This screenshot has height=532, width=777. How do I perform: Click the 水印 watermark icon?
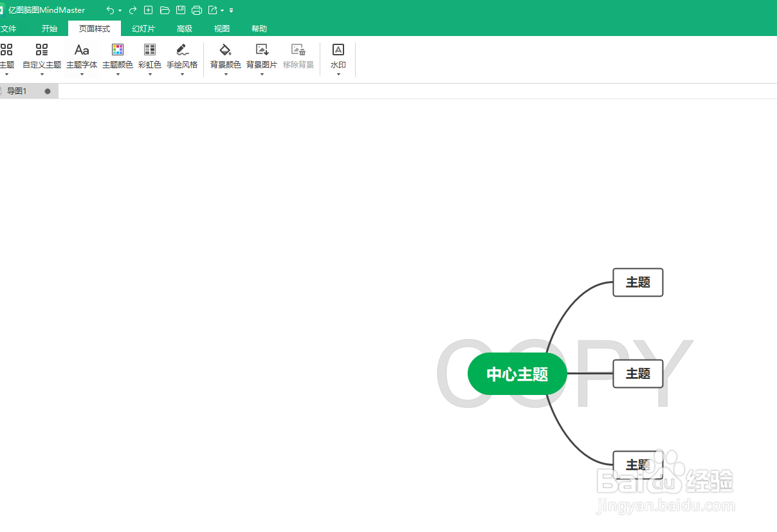[338, 50]
